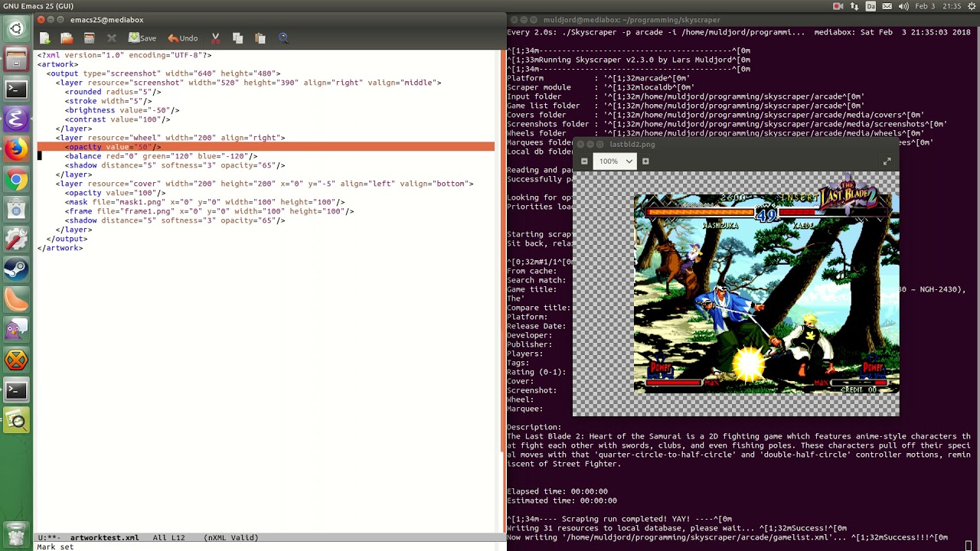
Task: Click the mask file="mask1.png" line
Action: pos(204,202)
